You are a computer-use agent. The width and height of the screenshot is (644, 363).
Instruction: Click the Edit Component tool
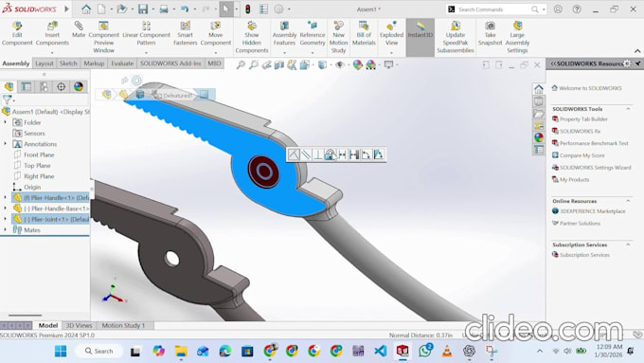pyautogui.click(x=17, y=34)
